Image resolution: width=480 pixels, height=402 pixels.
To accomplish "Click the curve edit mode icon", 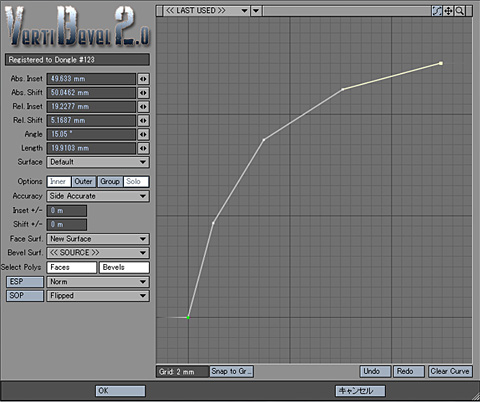I will [437, 11].
